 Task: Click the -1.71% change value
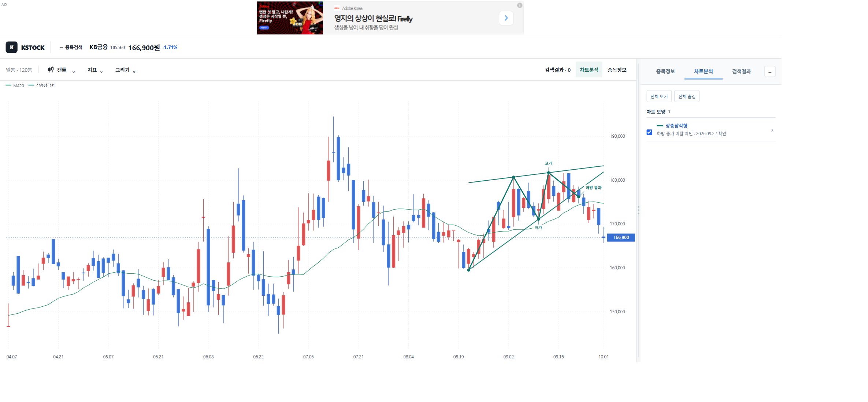[170, 47]
